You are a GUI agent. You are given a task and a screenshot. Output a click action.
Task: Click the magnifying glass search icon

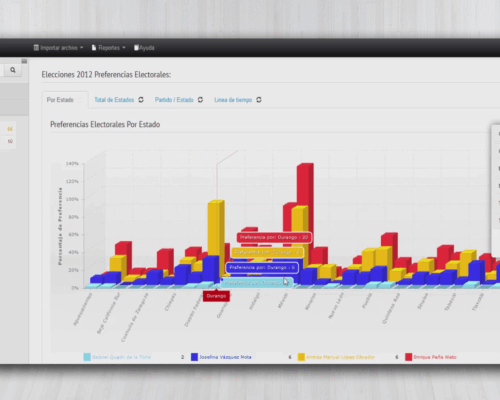[x=13, y=70]
